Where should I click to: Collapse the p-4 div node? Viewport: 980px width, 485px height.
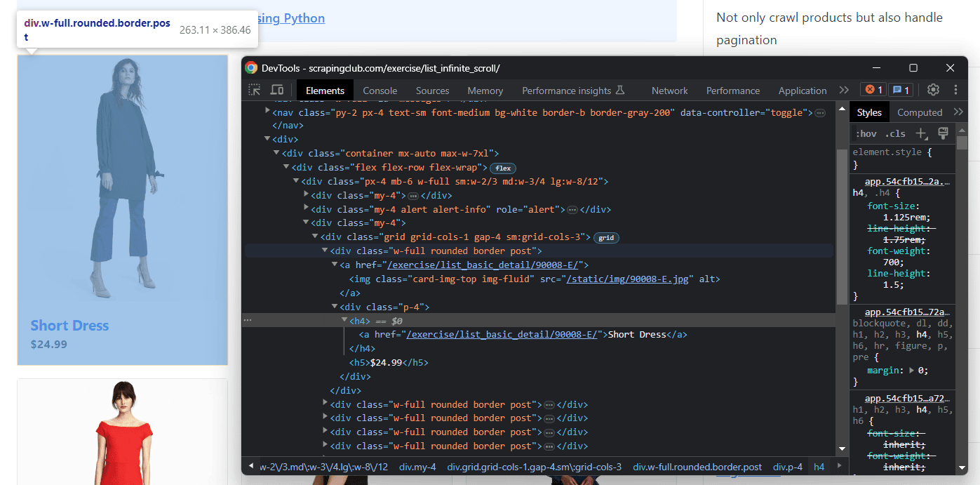pyautogui.click(x=335, y=307)
